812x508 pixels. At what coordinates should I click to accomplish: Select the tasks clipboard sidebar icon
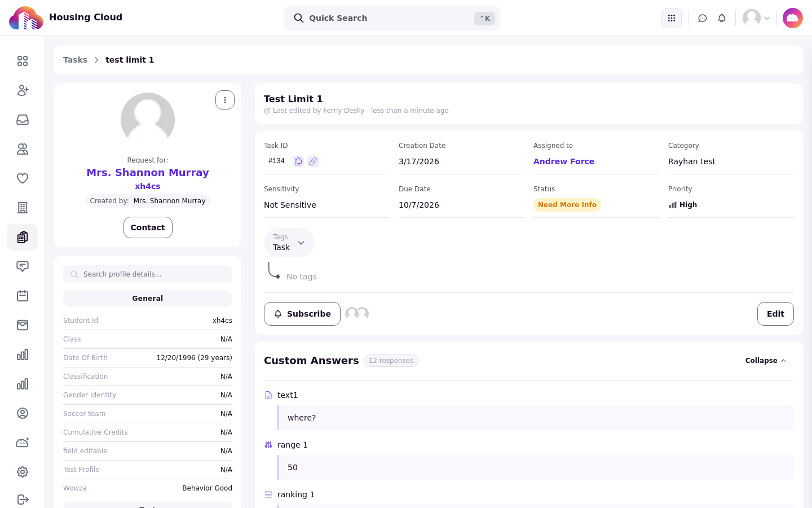point(23,237)
